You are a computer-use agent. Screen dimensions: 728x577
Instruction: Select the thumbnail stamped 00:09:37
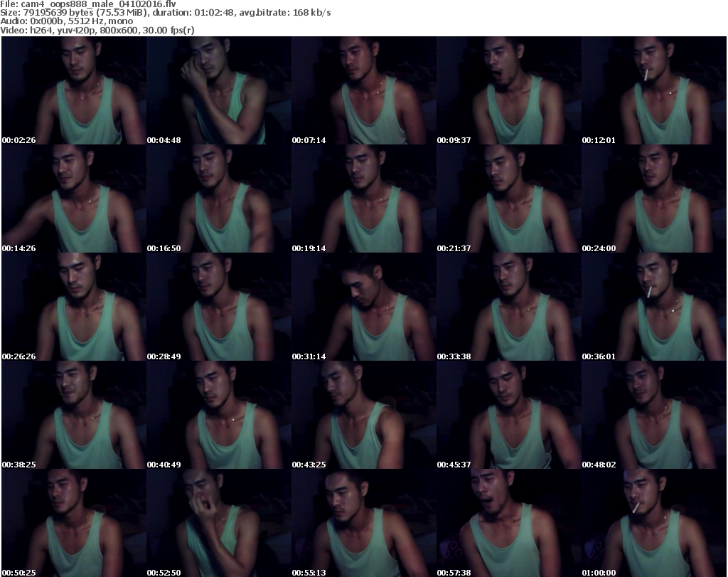pos(508,90)
